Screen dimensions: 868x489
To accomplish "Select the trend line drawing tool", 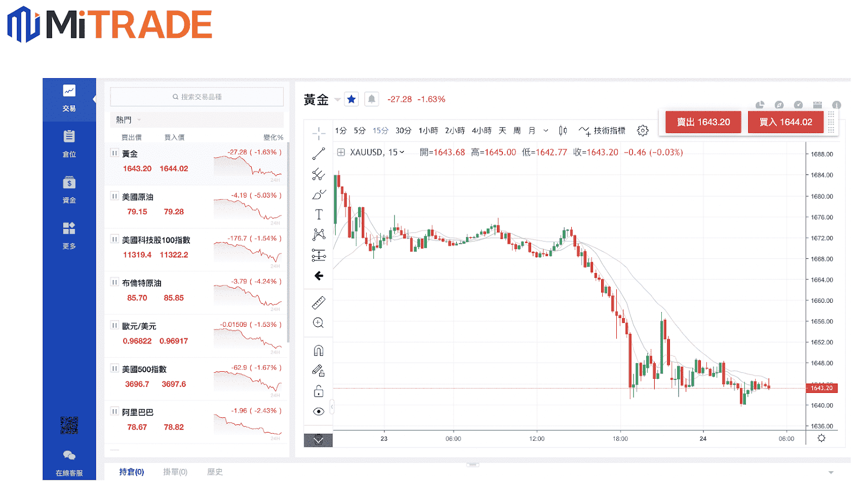I will coord(318,154).
